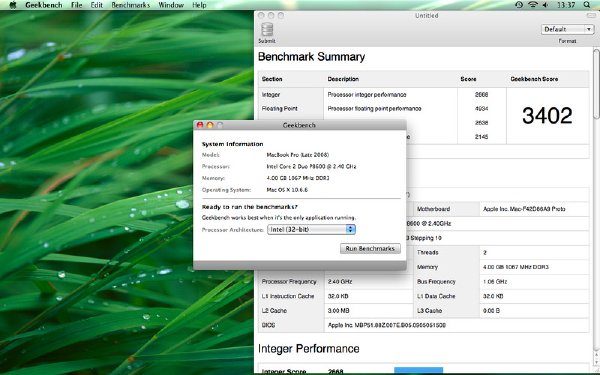Click toolbar toggle pill in Untitled window
The image size is (600, 375).
click(591, 16)
